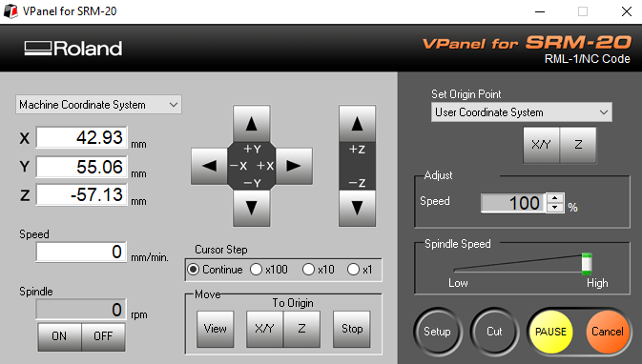
Task: Move the tool right with +X arrow
Action: point(294,166)
